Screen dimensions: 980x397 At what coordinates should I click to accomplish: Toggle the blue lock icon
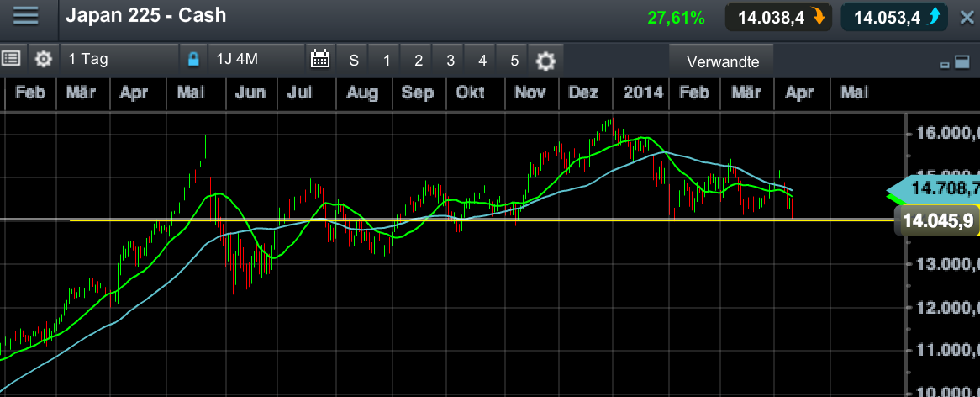pyautogui.click(x=193, y=60)
